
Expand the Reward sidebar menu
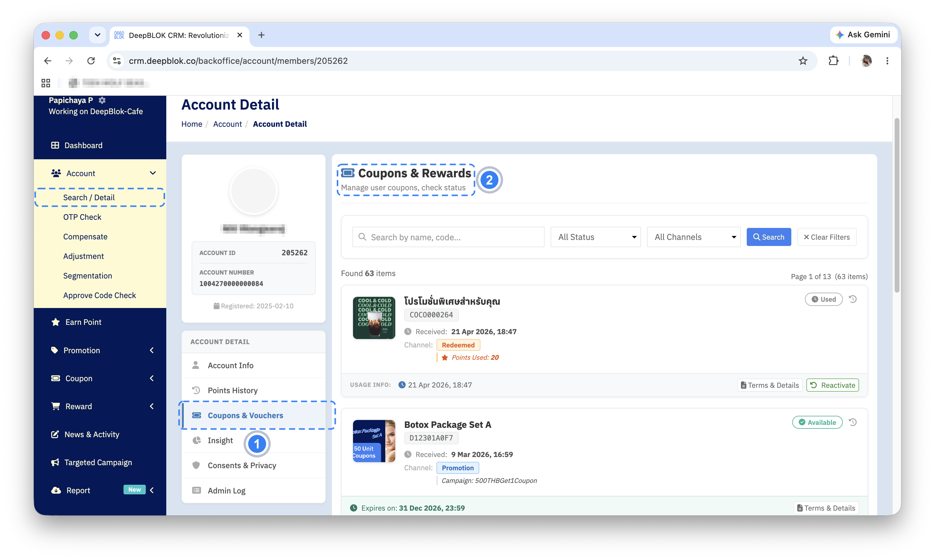(x=100, y=406)
